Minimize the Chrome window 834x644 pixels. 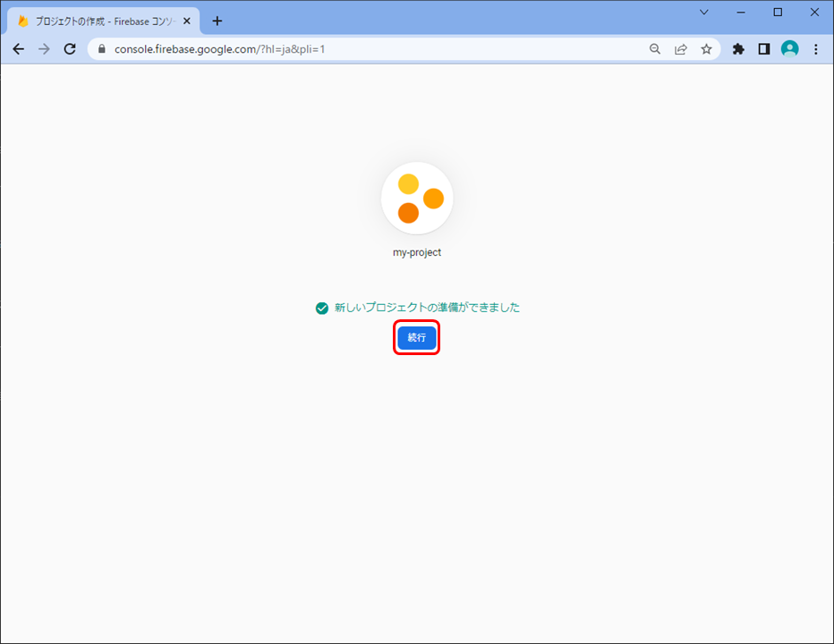741,13
